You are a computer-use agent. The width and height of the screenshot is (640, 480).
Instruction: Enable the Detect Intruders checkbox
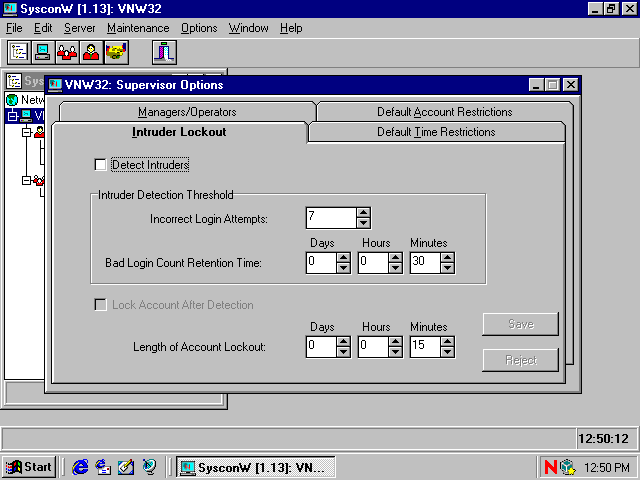click(100, 165)
